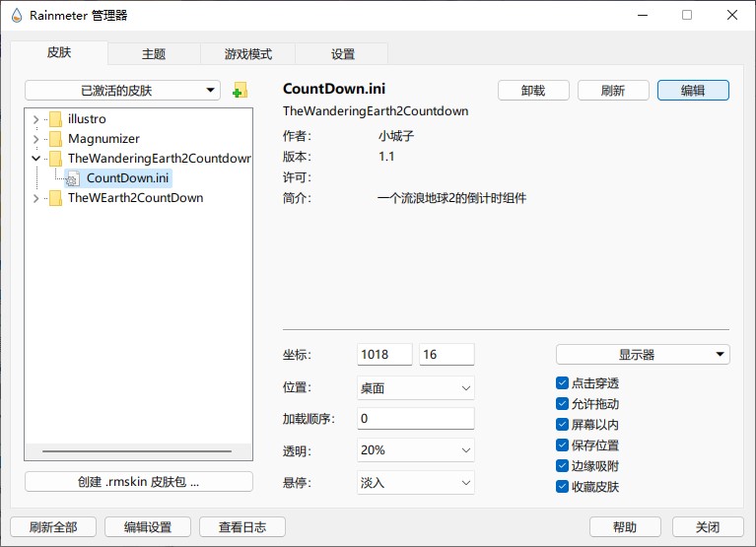Click the X coordinate field showing 1018
The width and height of the screenshot is (756, 547).
pyautogui.click(x=384, y=355)
